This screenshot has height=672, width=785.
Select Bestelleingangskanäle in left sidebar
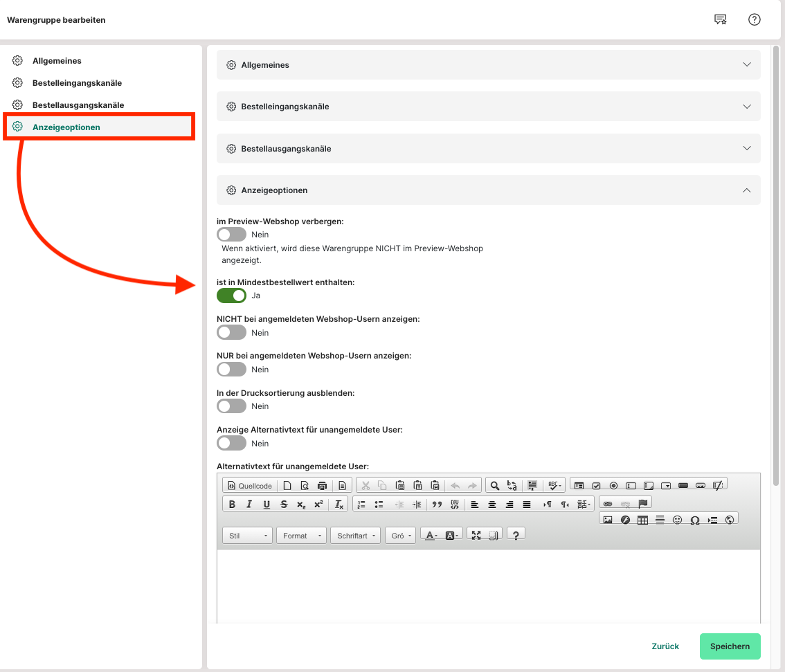pos(77,83)
